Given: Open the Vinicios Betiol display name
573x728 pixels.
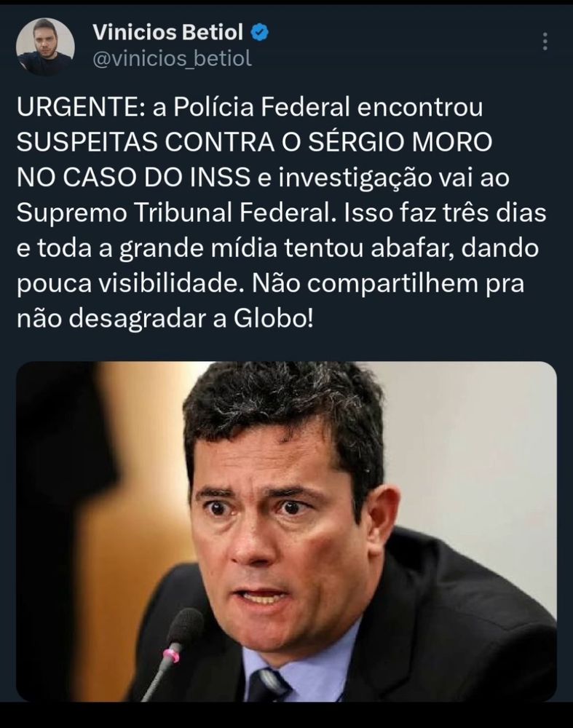Looking at the screenshot, I should 167,33.
